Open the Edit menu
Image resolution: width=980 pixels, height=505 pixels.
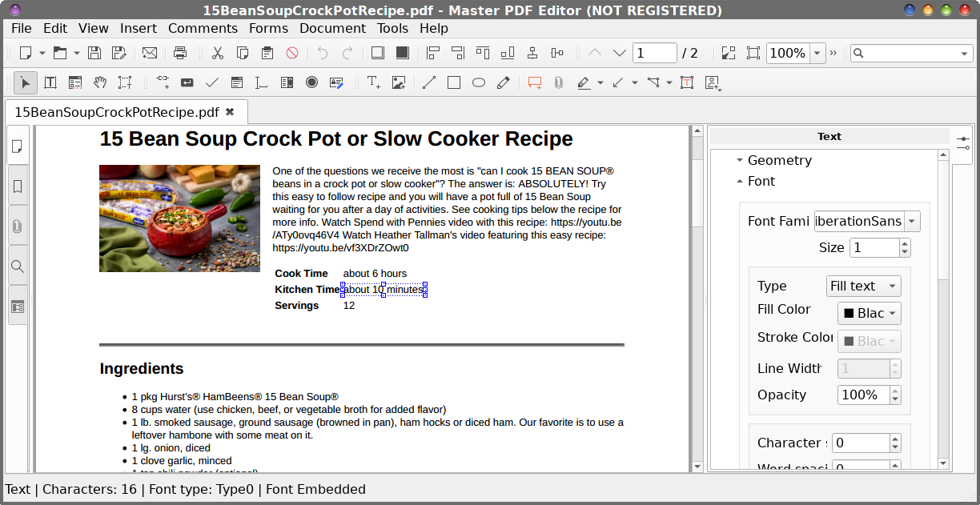pos(55,28)
